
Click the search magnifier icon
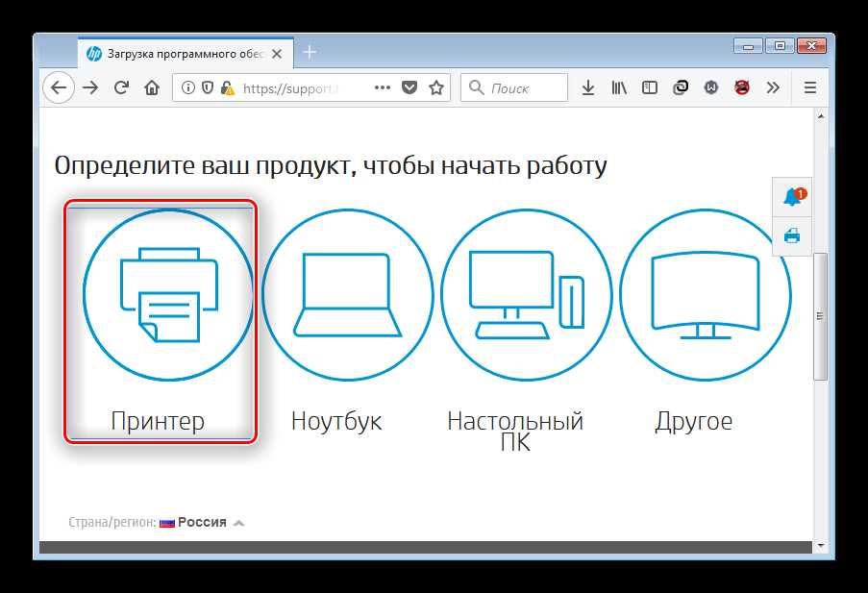point(476,87)
